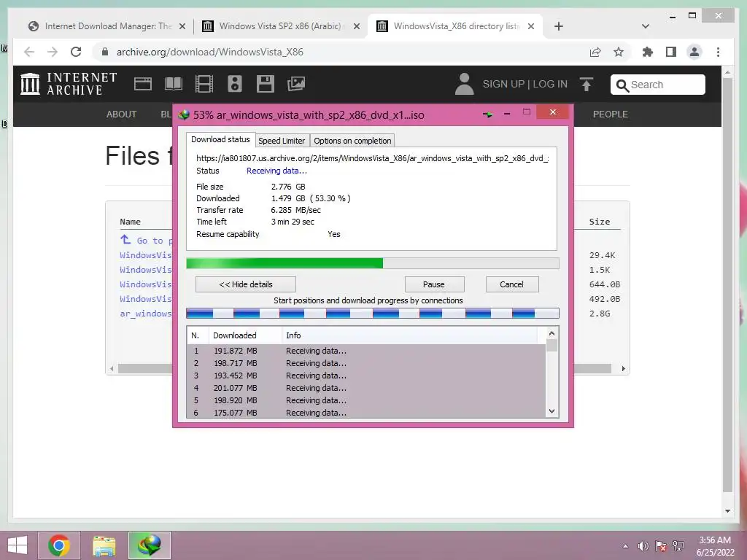Click the Info column header
The image size is (747, 560).
click(x=410, y=335)
